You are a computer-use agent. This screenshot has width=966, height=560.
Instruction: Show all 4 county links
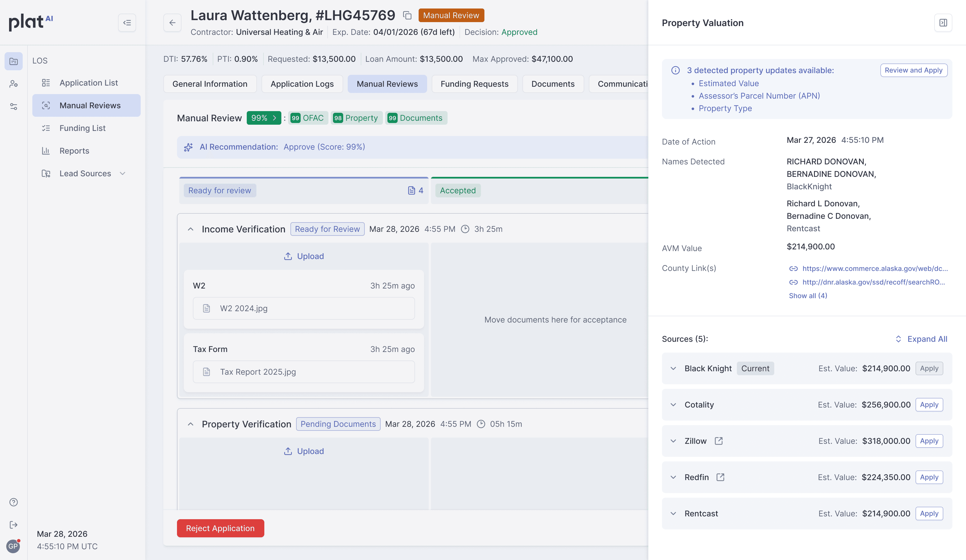(x=808, y=296)
